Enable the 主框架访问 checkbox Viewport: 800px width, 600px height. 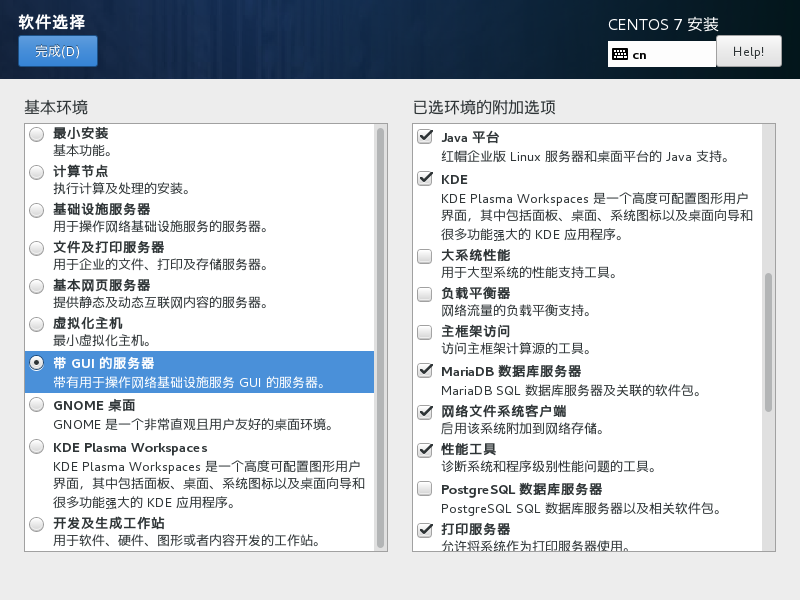point(425,332)
